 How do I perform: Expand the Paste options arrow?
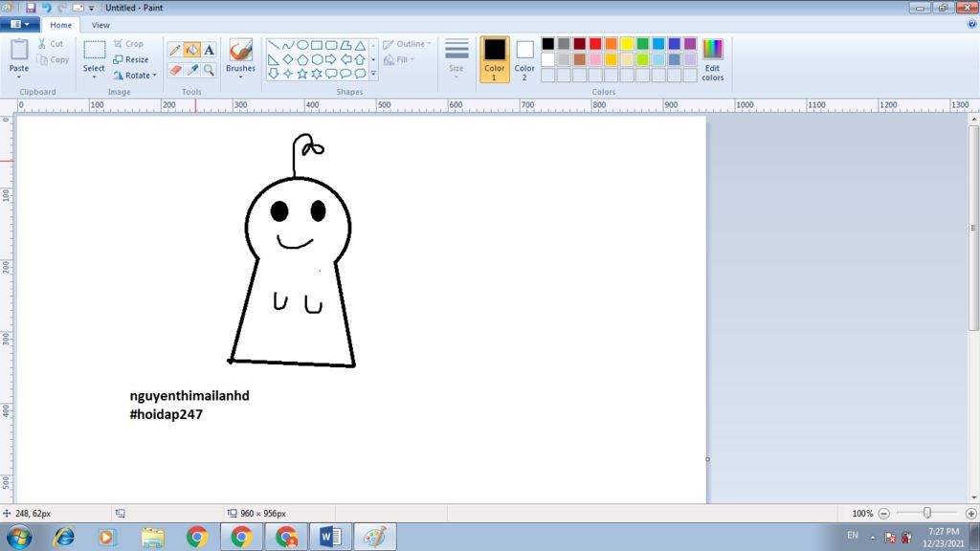(19, 77)
